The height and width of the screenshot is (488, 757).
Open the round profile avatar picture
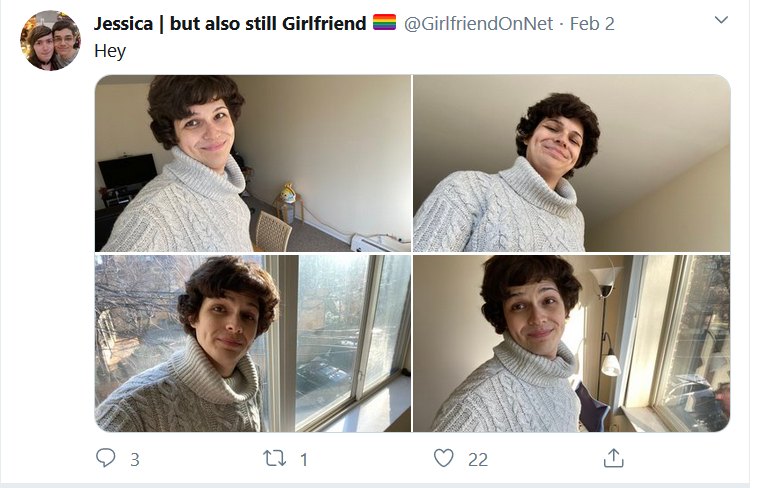(50, 41)
